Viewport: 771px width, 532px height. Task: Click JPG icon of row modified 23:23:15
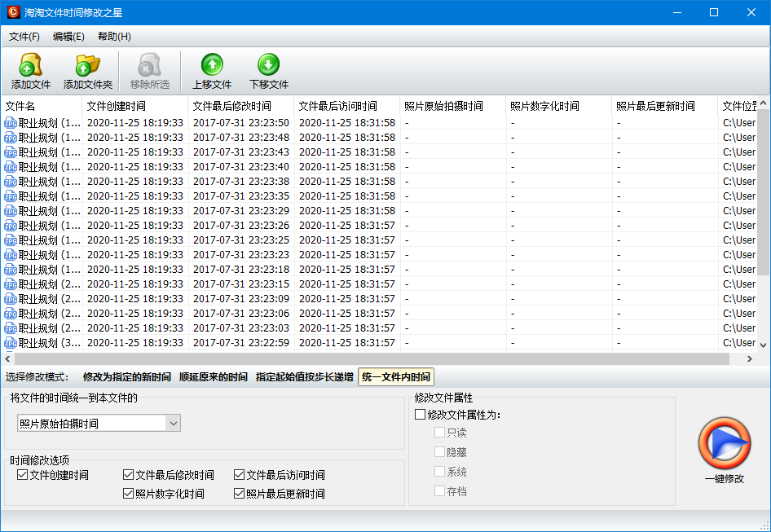(x=11, y=284)
